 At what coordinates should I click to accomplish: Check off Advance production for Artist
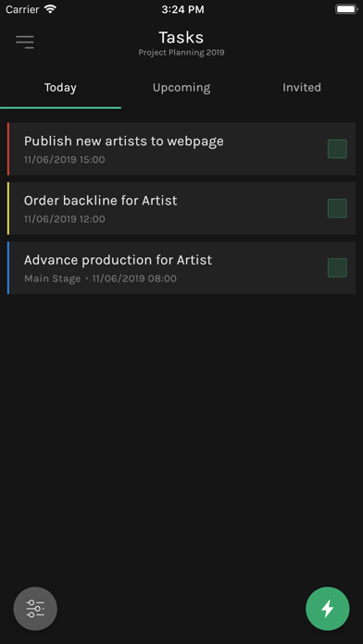337,267
